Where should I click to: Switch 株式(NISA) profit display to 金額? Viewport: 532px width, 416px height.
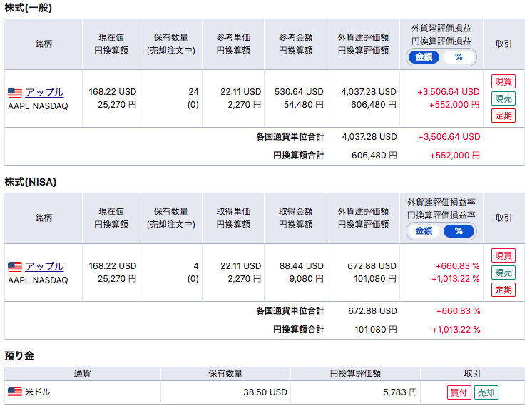click(x=424, y=231)
